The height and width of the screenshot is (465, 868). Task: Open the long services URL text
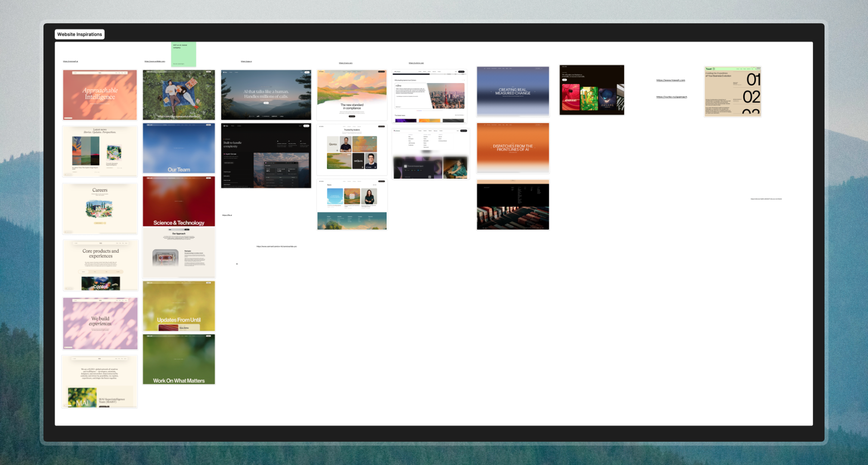pyautogui.click(x=276, y=247)
